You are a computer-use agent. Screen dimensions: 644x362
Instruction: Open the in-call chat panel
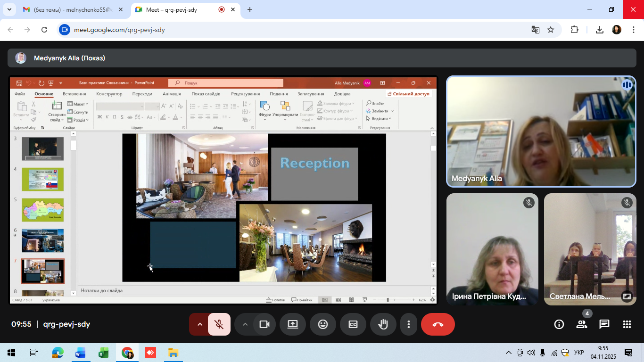click(x=604, y=324)
